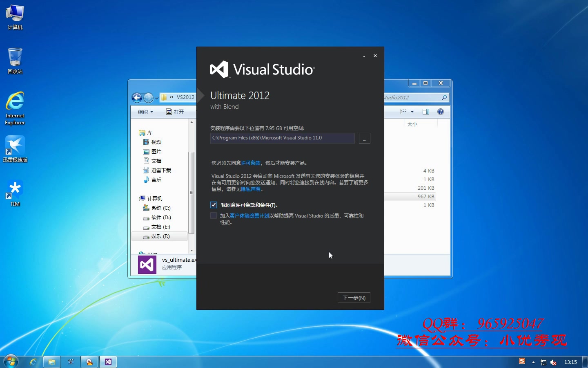Click the navigation pane scroll down arrow
The width and height of the screenshot is (588, 368).
[x=191, y=250]
